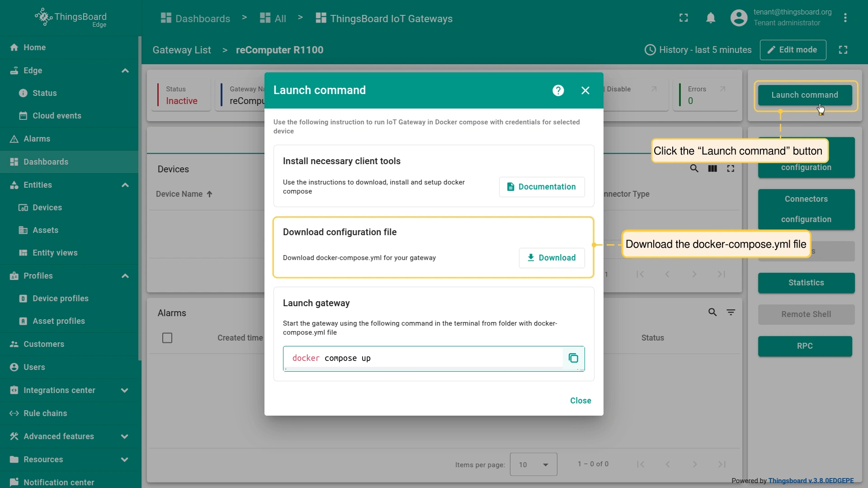This screenshot has width=868, height=488.
Task: Open the Items per page dropdown
Action: (x=533, y=464)
